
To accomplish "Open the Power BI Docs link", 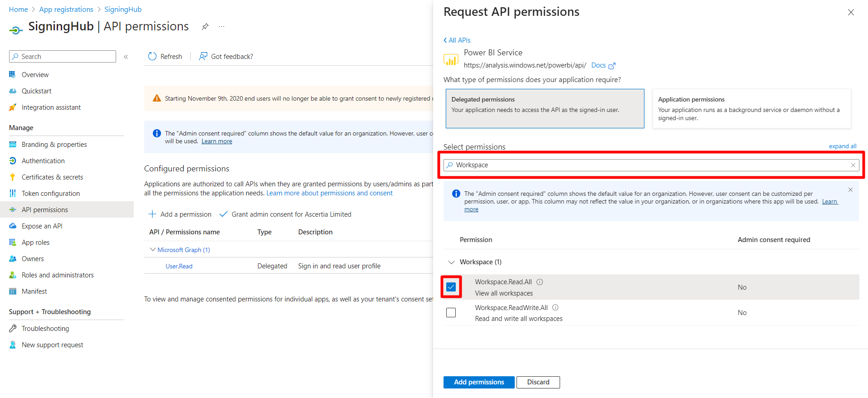I will tap(603, 65).
